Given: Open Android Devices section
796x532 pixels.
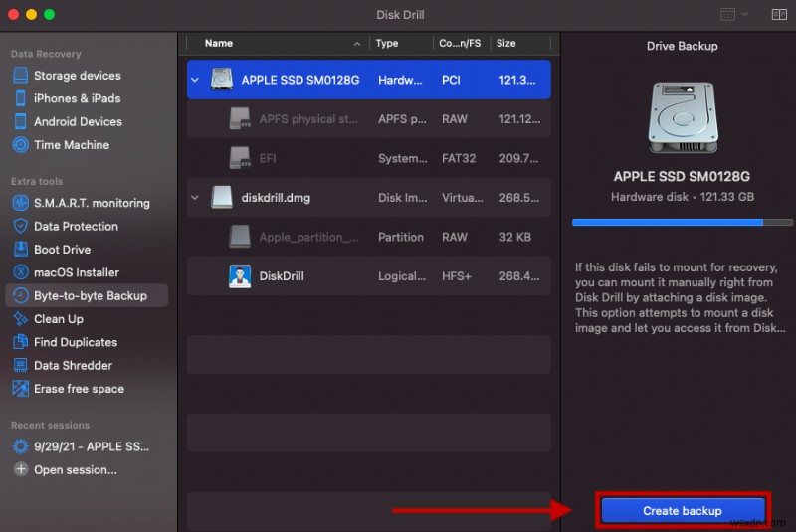Looking at the screenshot, I should (x=78, y=121).
